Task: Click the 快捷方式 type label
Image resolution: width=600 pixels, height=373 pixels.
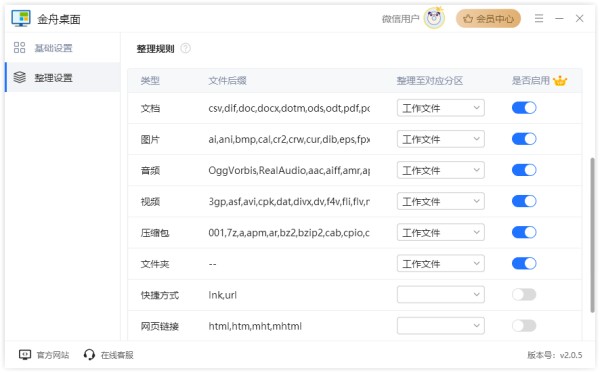Action: click(160, 295)
